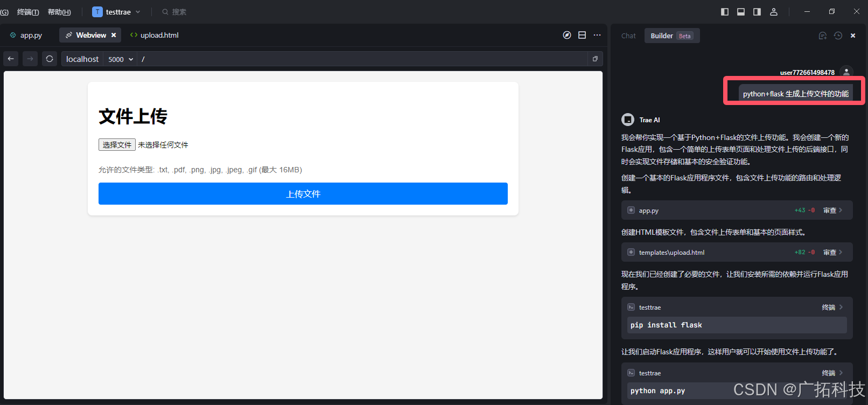Click the 未选择任何文件 label
The image size is (868, 405).
click(163, 145)
